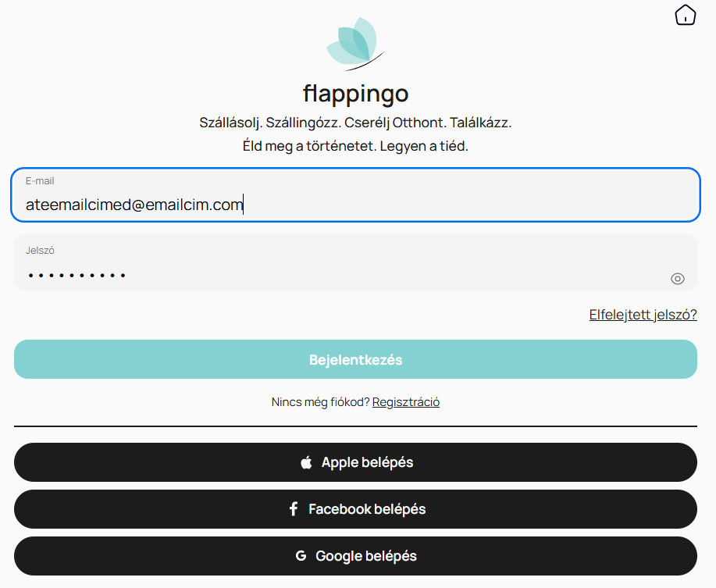This screenshot has width=716, height=588.
Task: Click the small Jelszó field label
Action: coord(40,251)
